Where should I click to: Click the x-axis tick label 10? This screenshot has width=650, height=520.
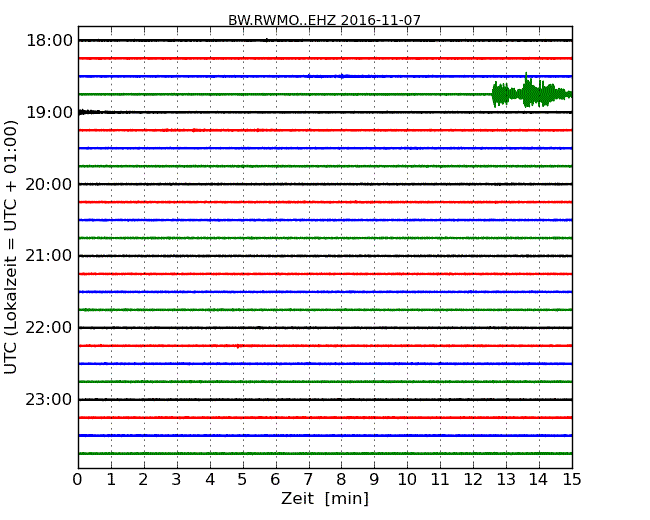407,480
